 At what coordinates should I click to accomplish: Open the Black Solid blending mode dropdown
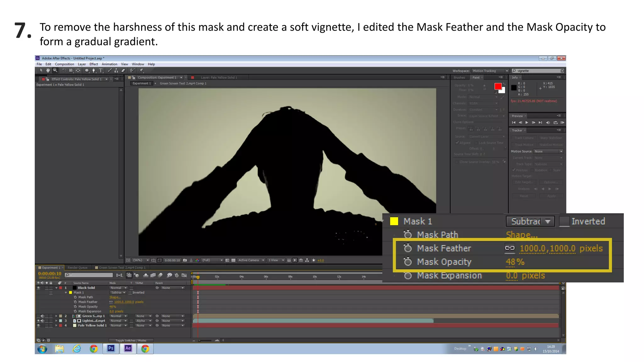(118, 288)
